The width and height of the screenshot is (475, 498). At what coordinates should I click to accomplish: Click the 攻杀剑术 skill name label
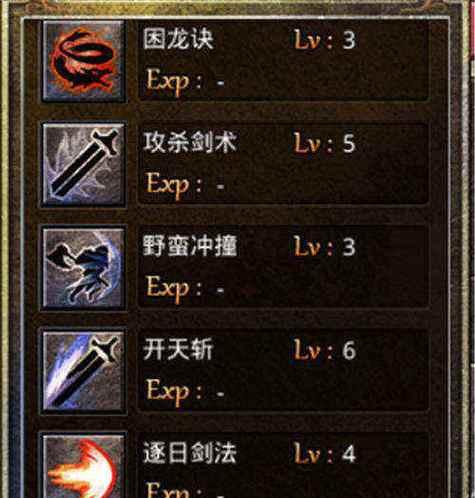(190, 142)
